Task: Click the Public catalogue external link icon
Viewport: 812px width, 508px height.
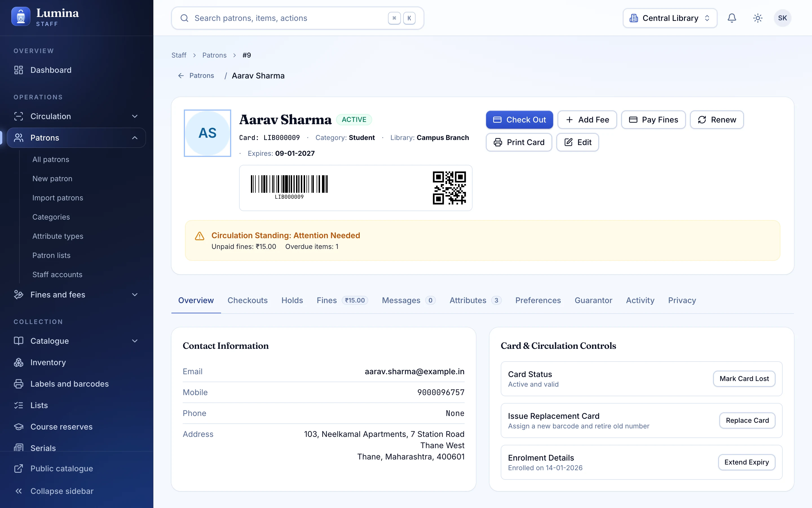Action: tap(18, 468)
